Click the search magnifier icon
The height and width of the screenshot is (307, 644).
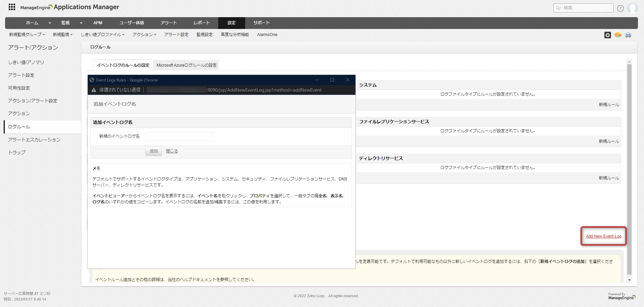558,8
